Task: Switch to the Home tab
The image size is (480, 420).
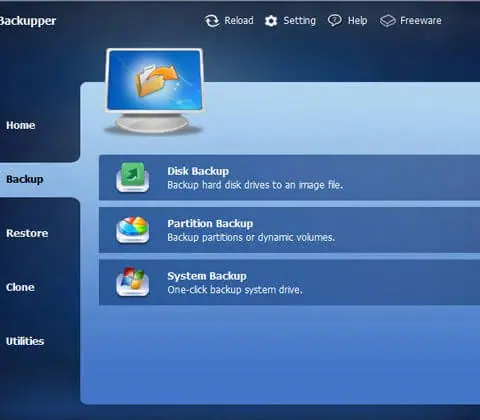Action: click(21, 125)
